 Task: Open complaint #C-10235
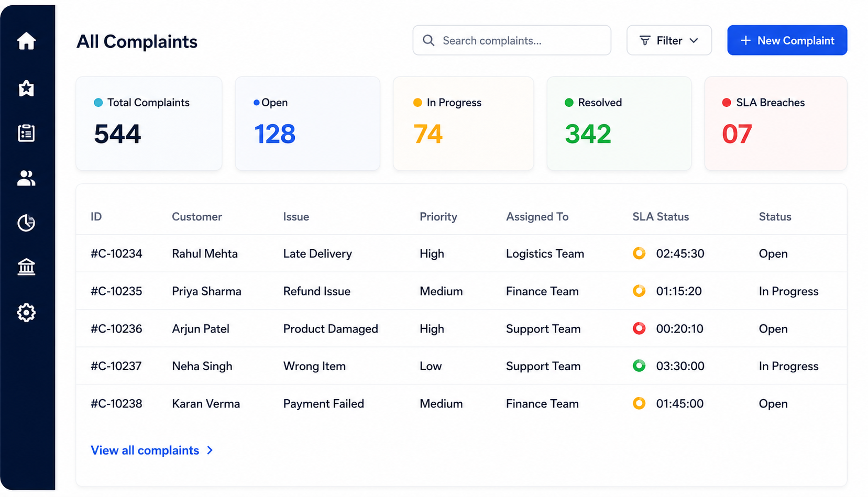[x=116, y=291]
